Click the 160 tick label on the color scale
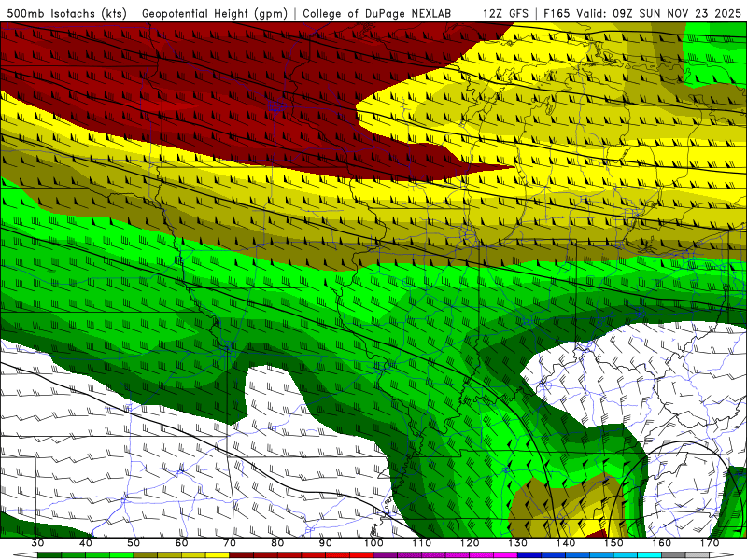The height and width of the screenshot is (560, 747). click(x=662, y=543)
